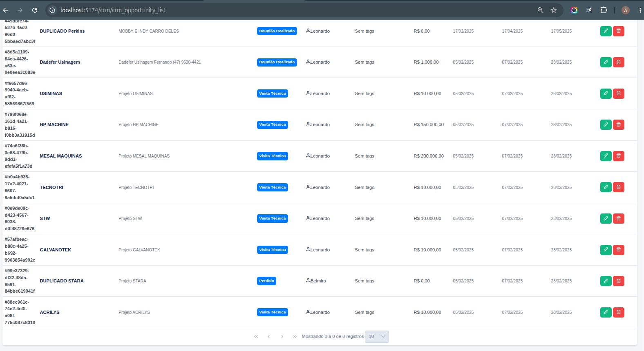Go back in browser history

coord(5,10)
